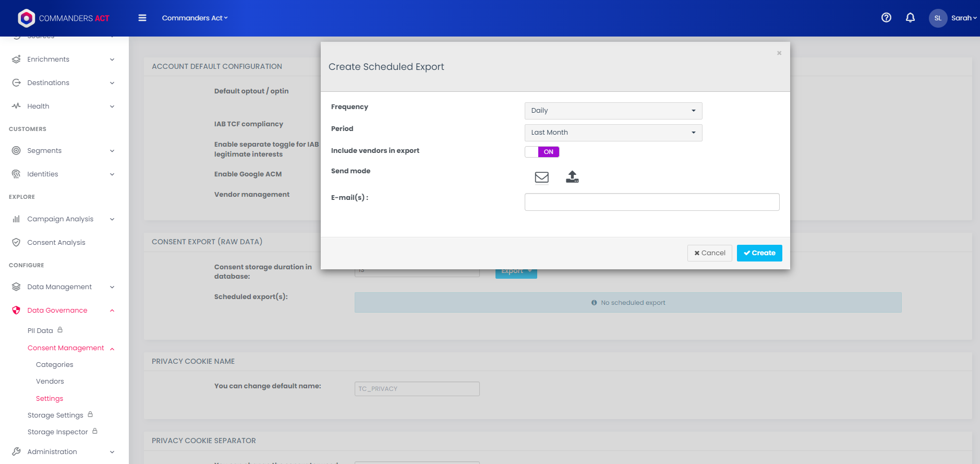
Task: Open Consent Analysis in the sidebar
Action: pos(56,243)
